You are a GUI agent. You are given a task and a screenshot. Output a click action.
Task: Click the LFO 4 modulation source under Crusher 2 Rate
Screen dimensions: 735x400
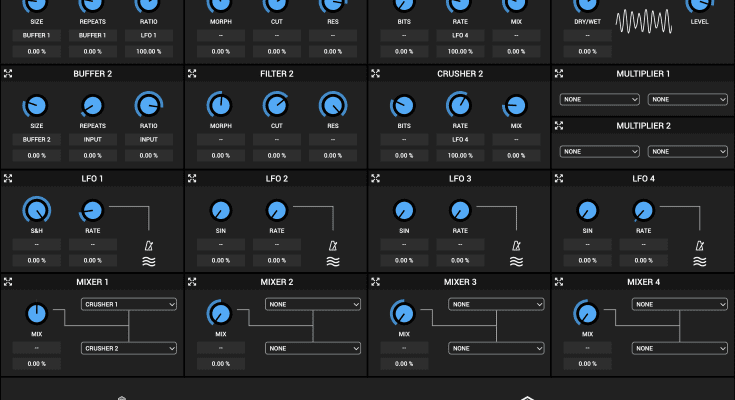pos(459,140)
